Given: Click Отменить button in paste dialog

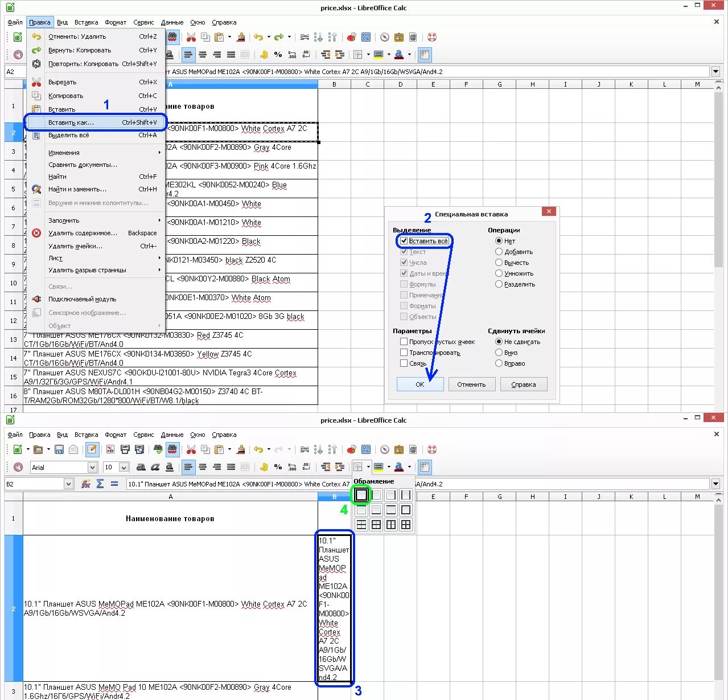Looking at the screenshot, I should [471, 384].
